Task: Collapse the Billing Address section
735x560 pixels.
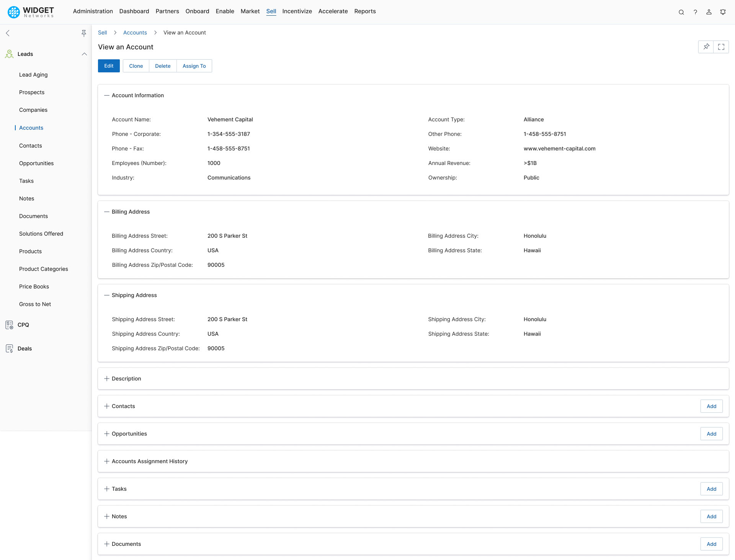Action: 106,212
